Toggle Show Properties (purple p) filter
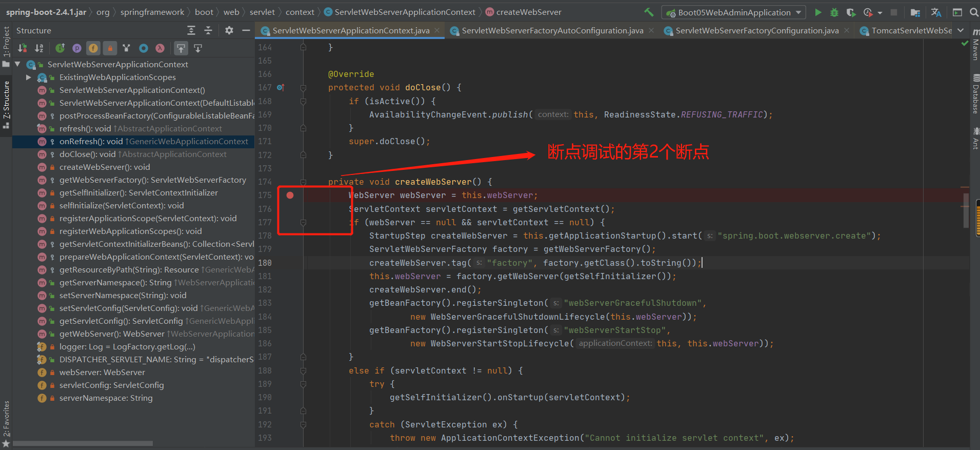The image size is (980, 450). click(77, 48)
